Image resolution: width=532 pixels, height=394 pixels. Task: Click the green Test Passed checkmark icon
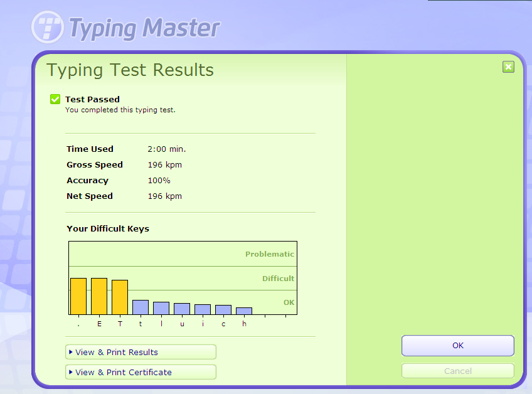point(55,98)
